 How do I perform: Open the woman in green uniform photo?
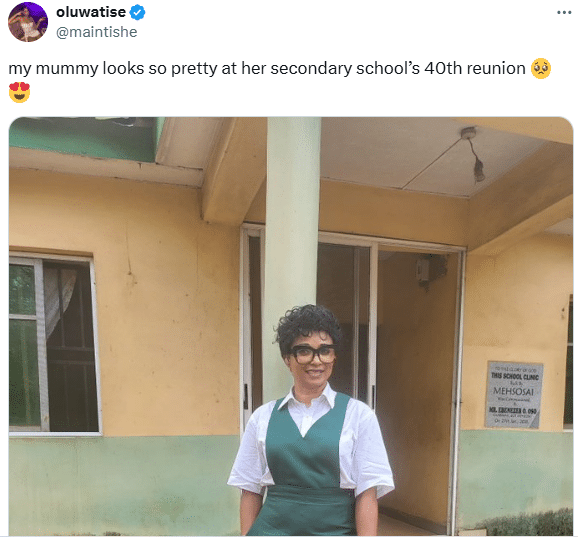(x=291, y=326)
